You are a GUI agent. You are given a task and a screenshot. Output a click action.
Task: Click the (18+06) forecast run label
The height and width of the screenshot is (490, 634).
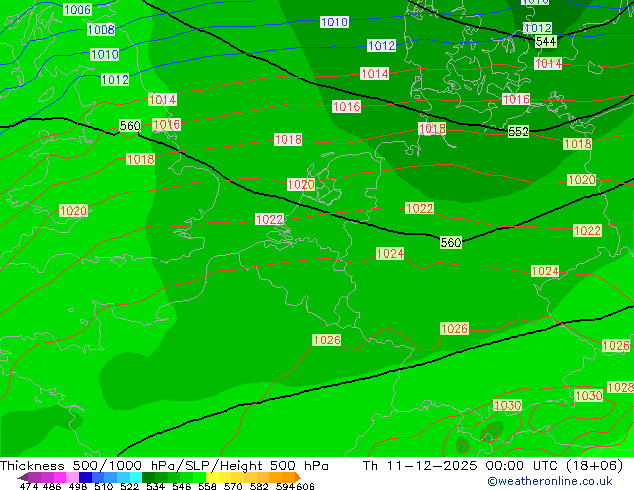coord(594,466)
